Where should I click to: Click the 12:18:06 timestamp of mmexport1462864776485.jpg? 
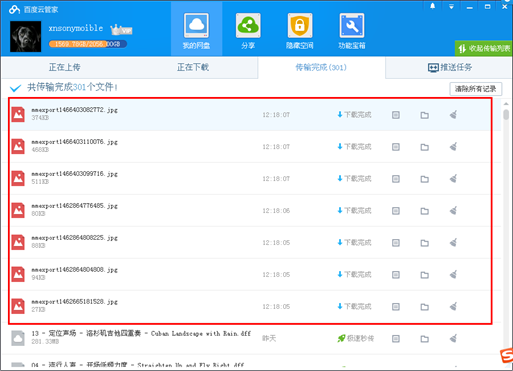(276, 211)
